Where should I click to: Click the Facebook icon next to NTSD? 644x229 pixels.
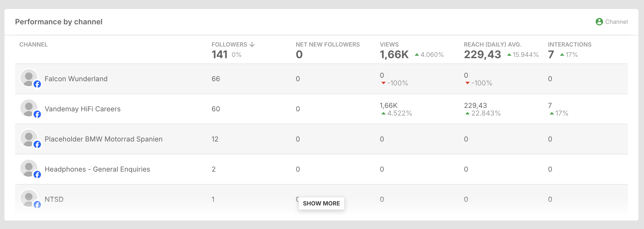coord(37,204)
